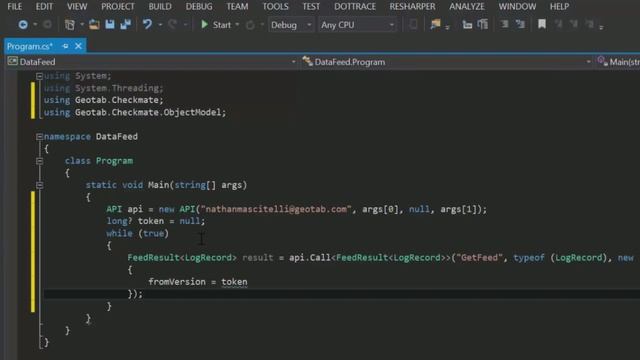This screenshot has width=640, height=360.
Task: Open the TEAM menu
Action: pos(237,7)
